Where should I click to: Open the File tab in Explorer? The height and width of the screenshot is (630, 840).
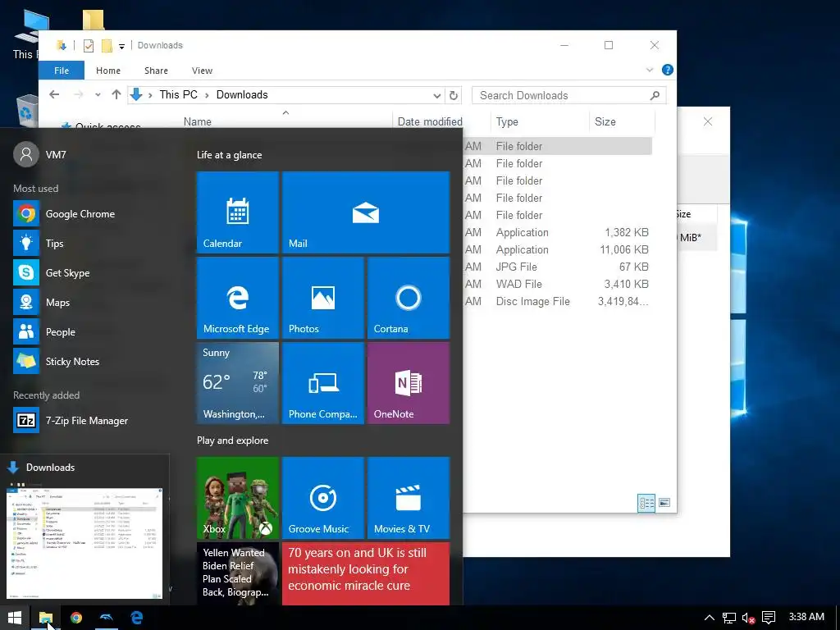click(x=61, y=71)
